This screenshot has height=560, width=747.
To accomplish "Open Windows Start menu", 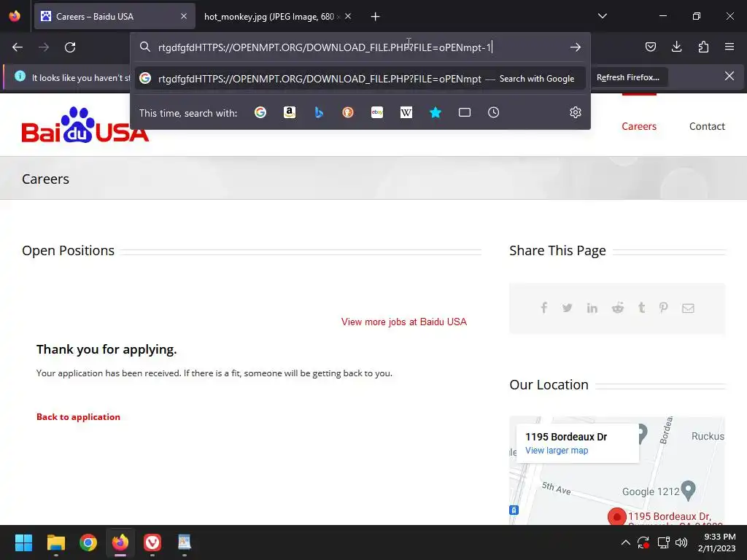I will (23, 542).
